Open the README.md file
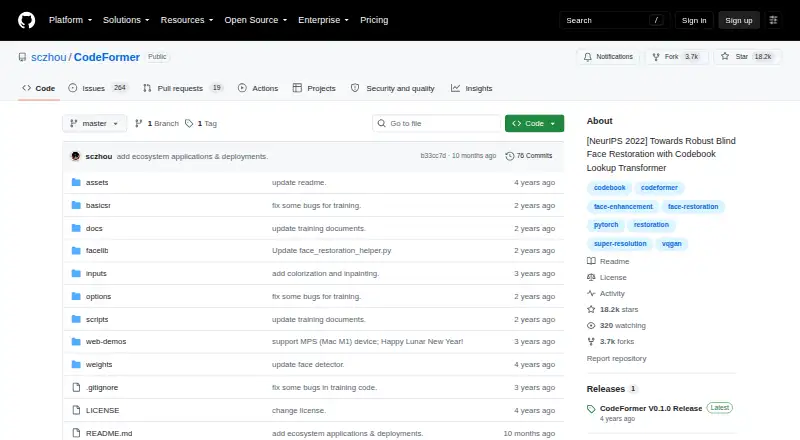This screenshot has width=800, height=440. (109, 433)
